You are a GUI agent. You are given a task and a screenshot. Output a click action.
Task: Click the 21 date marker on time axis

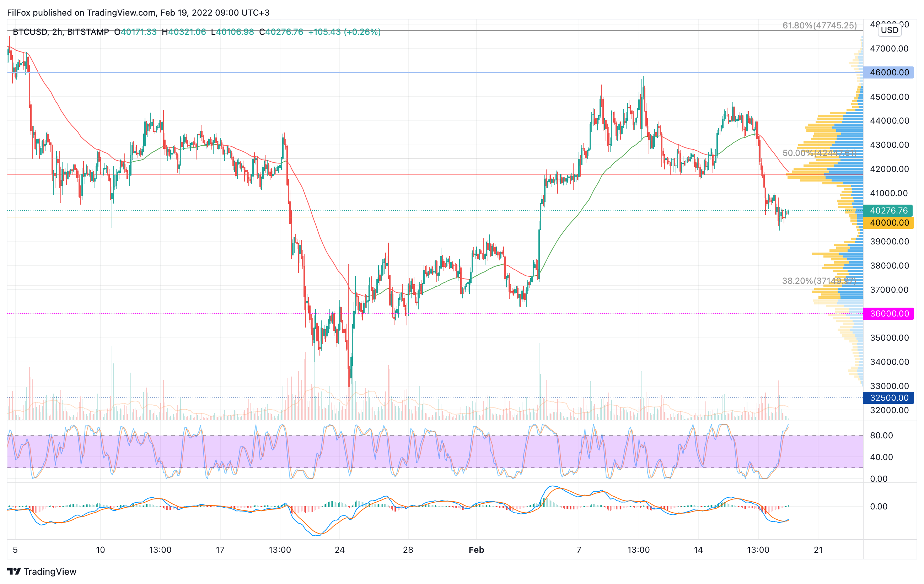pyautogui.click(x=818, y=550)
